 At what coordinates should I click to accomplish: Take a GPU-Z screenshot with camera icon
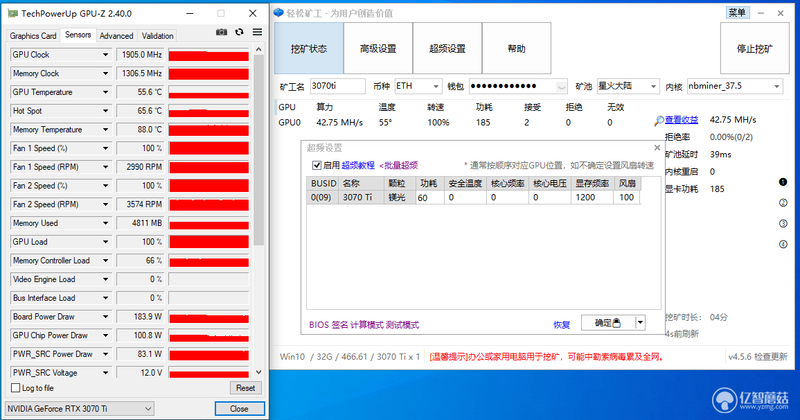221,32
